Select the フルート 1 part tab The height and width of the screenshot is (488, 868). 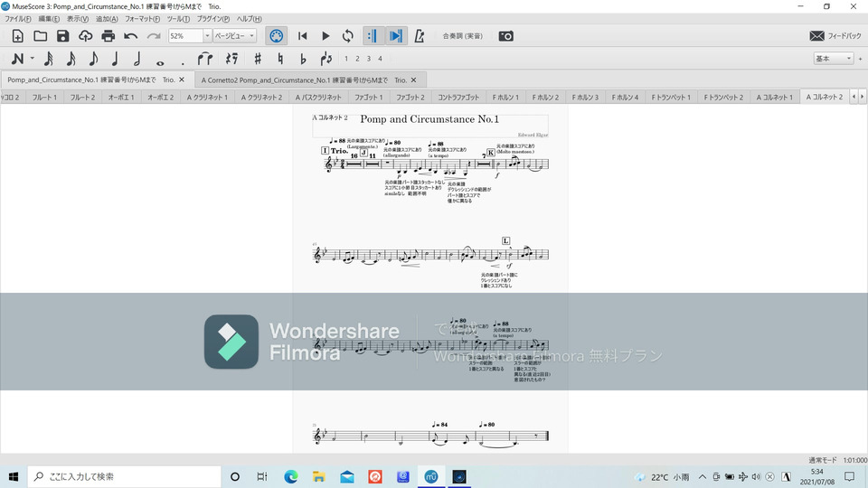pyautogui.click(x=44, y=98)
